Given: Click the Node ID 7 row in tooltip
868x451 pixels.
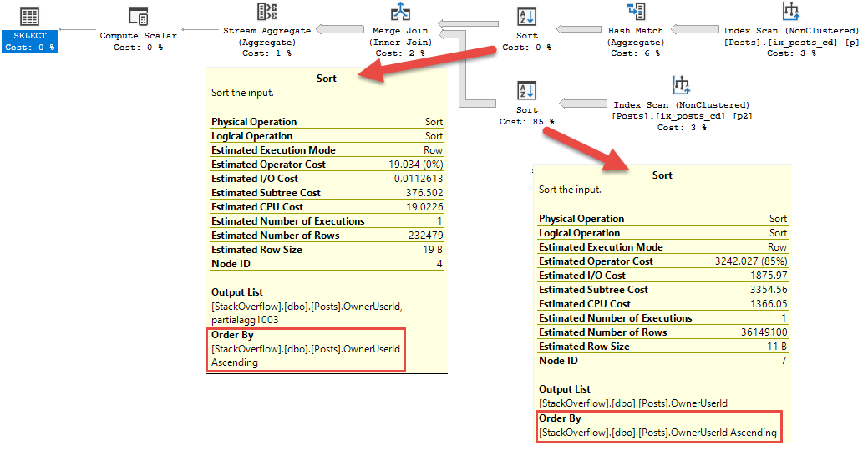Looking at the screenshot, I should (x=662, y=361).
